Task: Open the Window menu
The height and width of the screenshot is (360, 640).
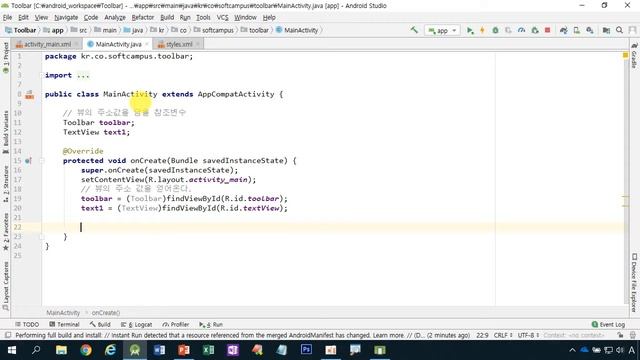Action: pyautogui.click(x=245, y=18)
